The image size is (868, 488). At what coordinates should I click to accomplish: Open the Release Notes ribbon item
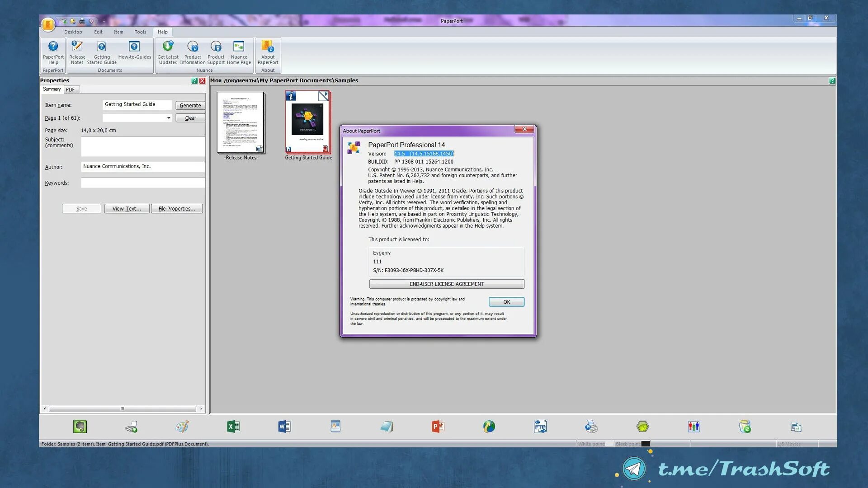(77, 53)
